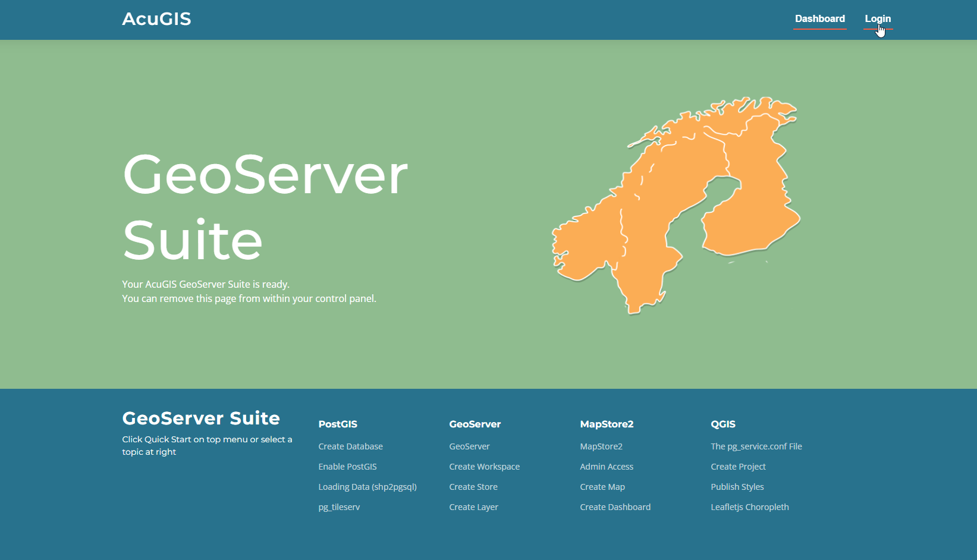977x560 pixels.
Task: Open Create Layer topic
Action: [473, 507]
